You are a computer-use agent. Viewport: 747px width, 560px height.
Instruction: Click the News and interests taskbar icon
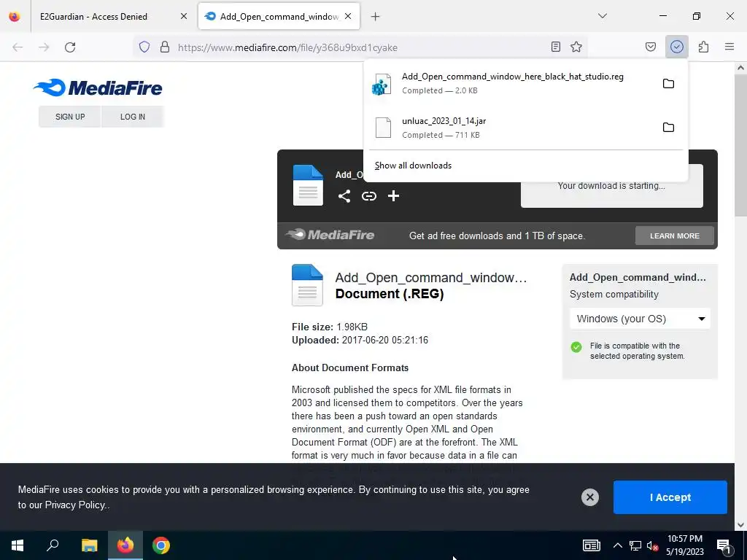(x=591, y=545)
